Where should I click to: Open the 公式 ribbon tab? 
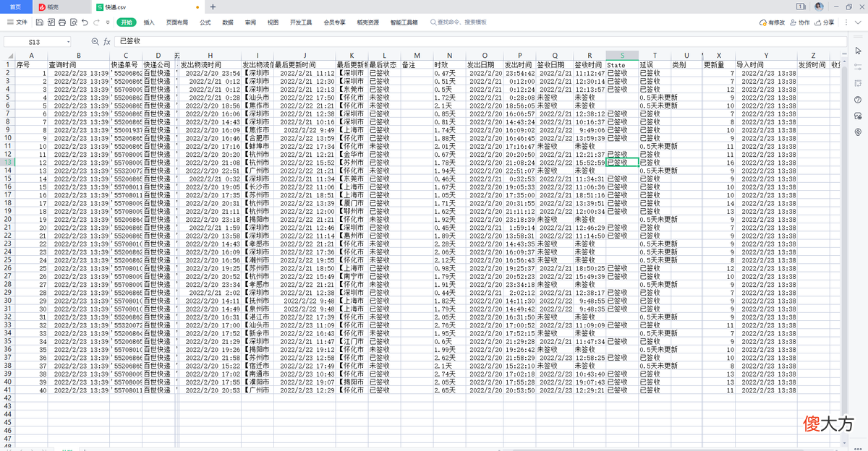pyautogui.click(x=205, y=22)
